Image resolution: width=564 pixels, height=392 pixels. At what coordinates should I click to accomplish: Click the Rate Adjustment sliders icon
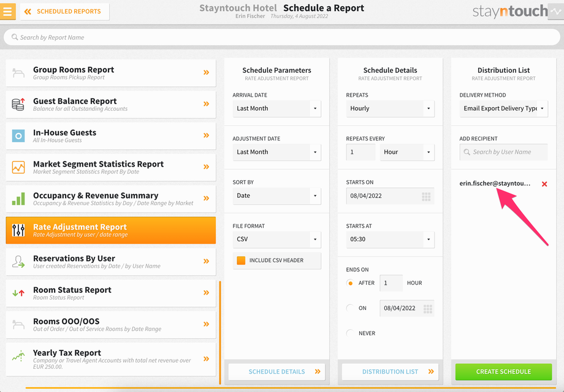point(18,230)
